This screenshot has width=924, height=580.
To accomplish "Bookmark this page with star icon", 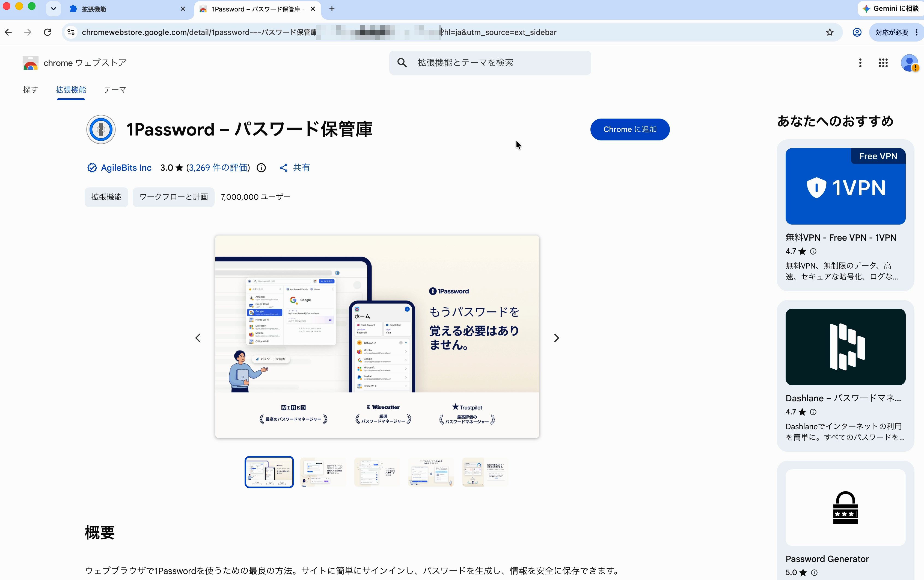I will pyautogui.click(x=830, y=32).
